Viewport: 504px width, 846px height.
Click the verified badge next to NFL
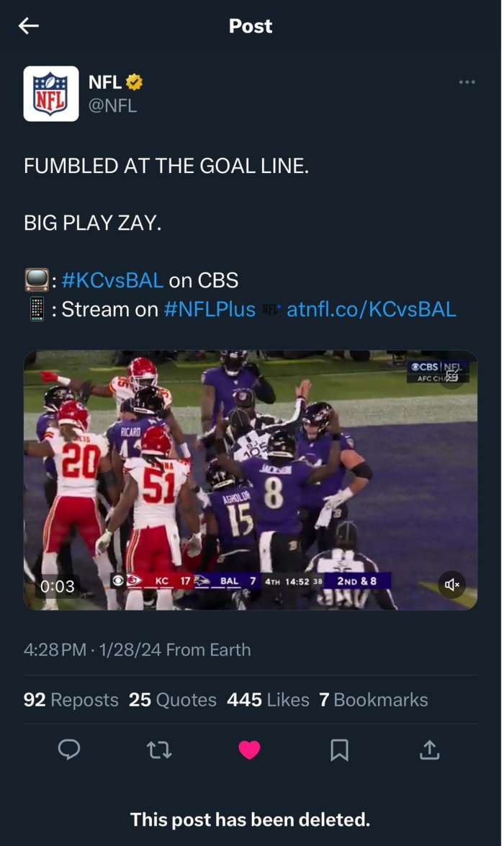point(135,83)
